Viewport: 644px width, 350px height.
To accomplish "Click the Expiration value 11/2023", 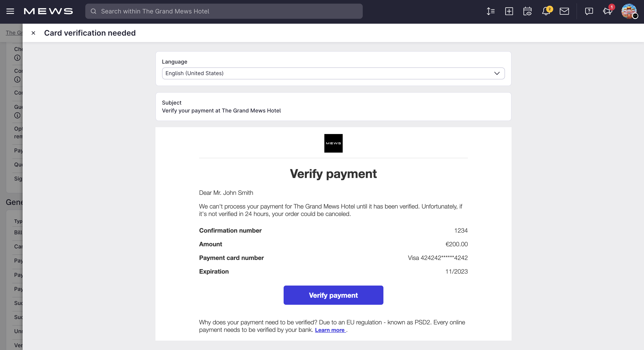I will tap(457, 271).
